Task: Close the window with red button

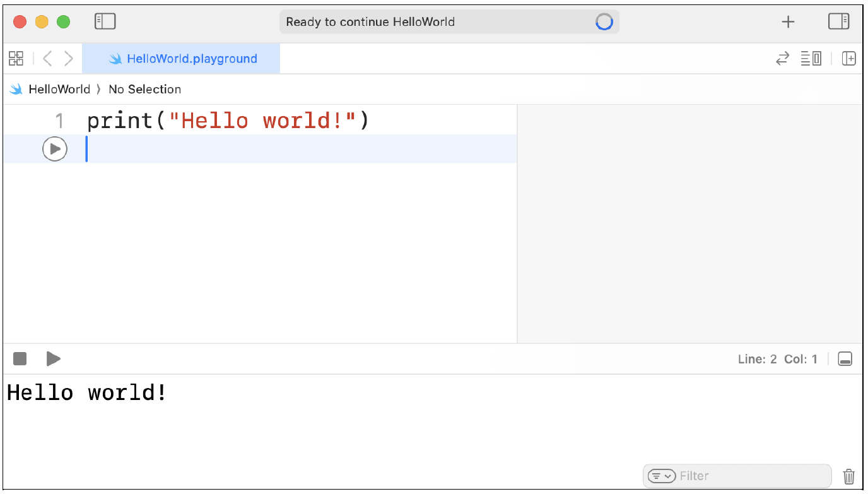Action: [20, 22]
